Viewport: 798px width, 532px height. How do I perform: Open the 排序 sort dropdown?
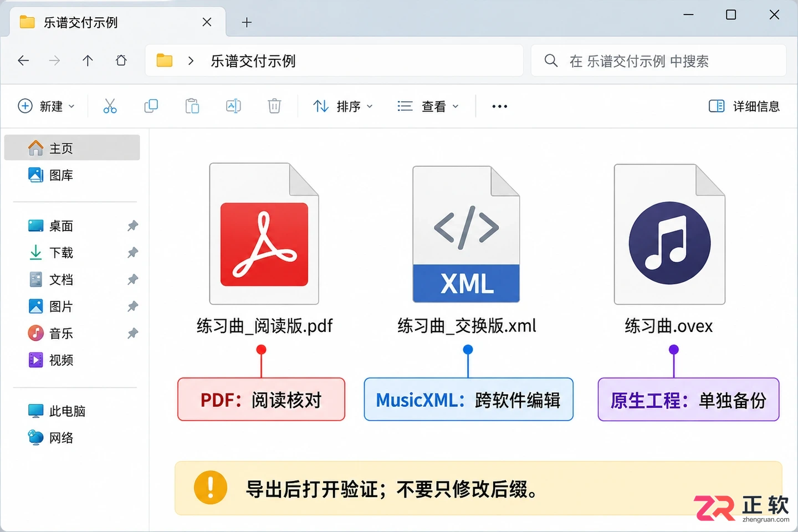343,106
